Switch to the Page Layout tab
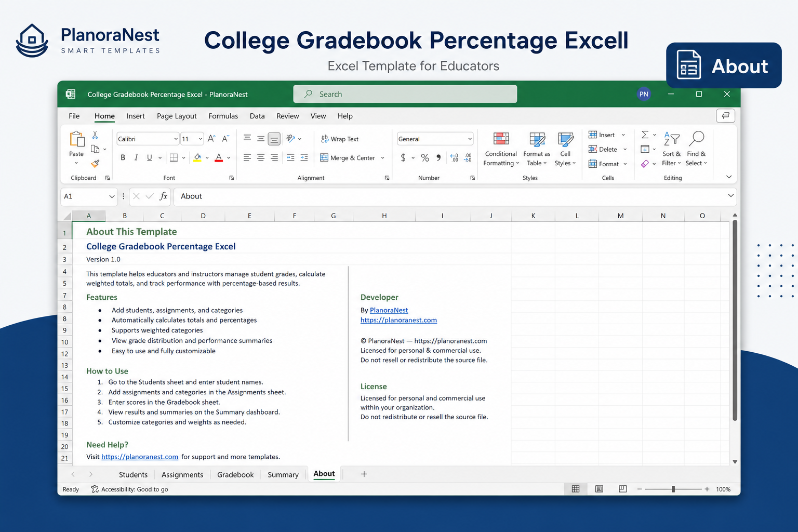798x532 pixels. 177,116
